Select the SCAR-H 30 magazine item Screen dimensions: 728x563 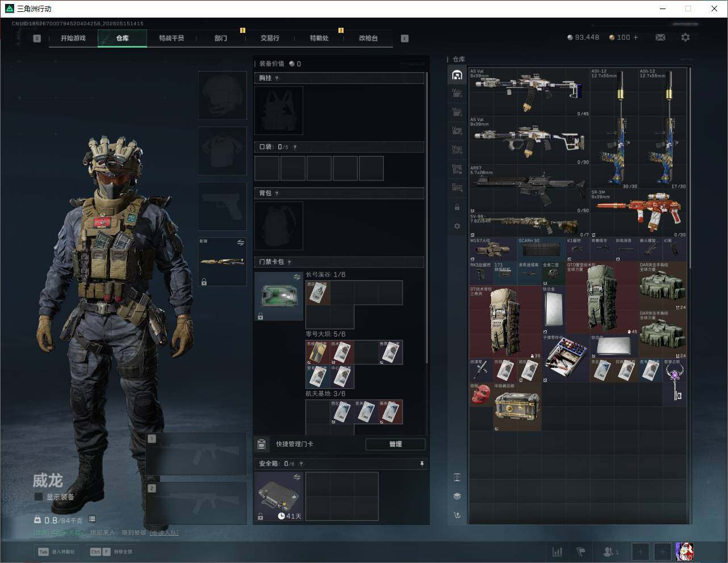tap(541, 249)
